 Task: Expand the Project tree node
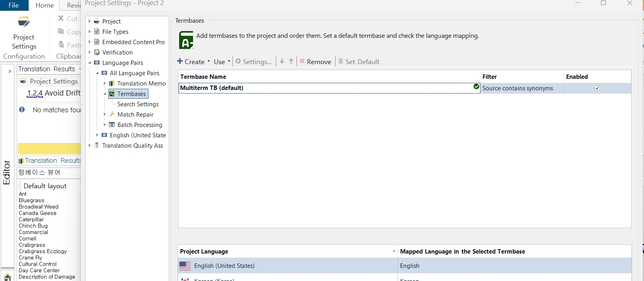pyautogui.click(x=90, y=21)
